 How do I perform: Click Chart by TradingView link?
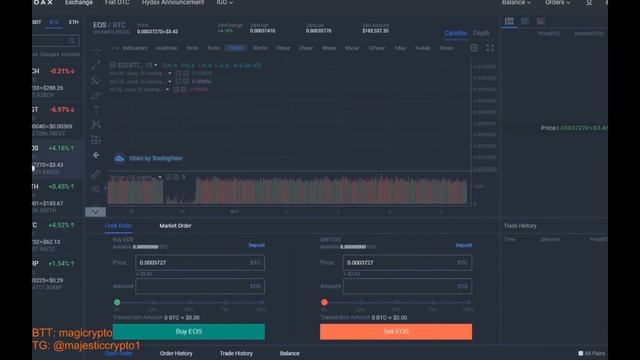pos(156,158)
